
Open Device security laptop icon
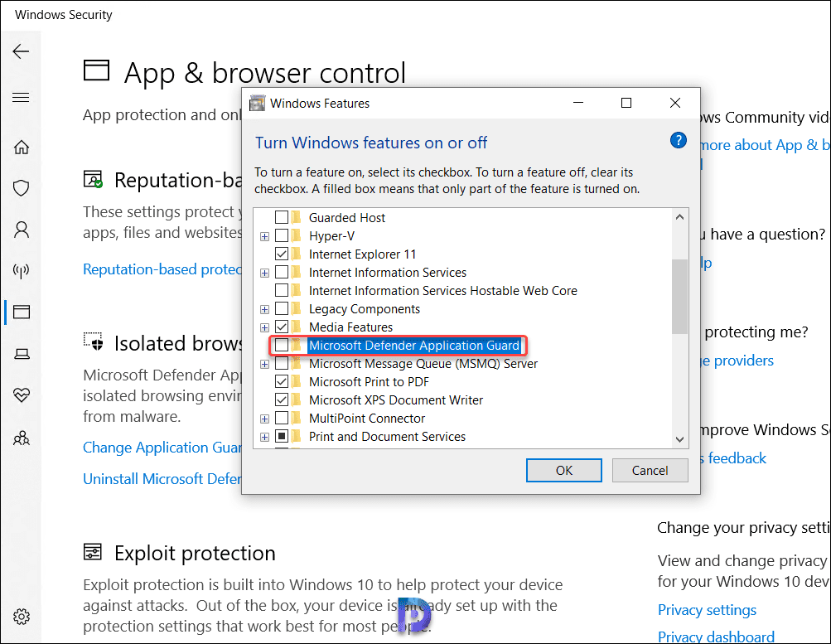21,354
